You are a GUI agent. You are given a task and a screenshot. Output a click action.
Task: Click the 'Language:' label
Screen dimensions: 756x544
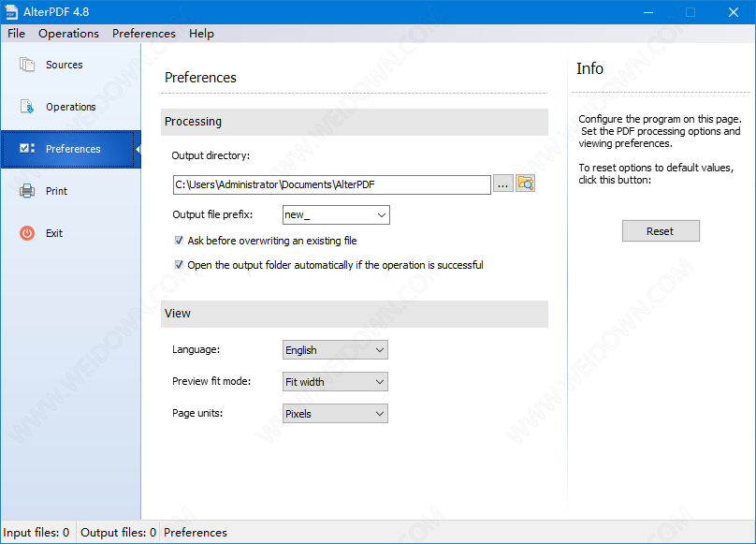coord(196,349)
